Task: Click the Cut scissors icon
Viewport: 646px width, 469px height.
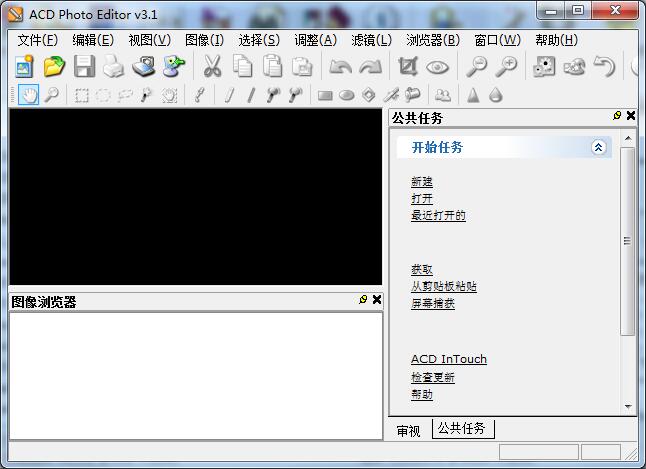Action: tap(213, 66)
